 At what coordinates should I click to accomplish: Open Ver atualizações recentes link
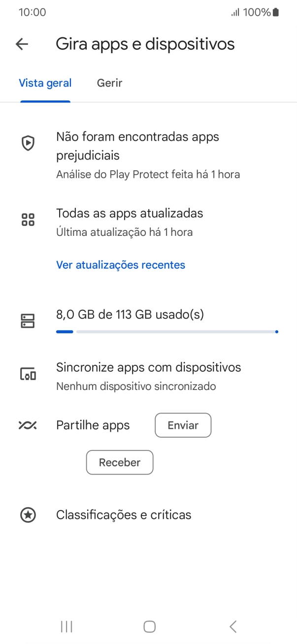121,265
